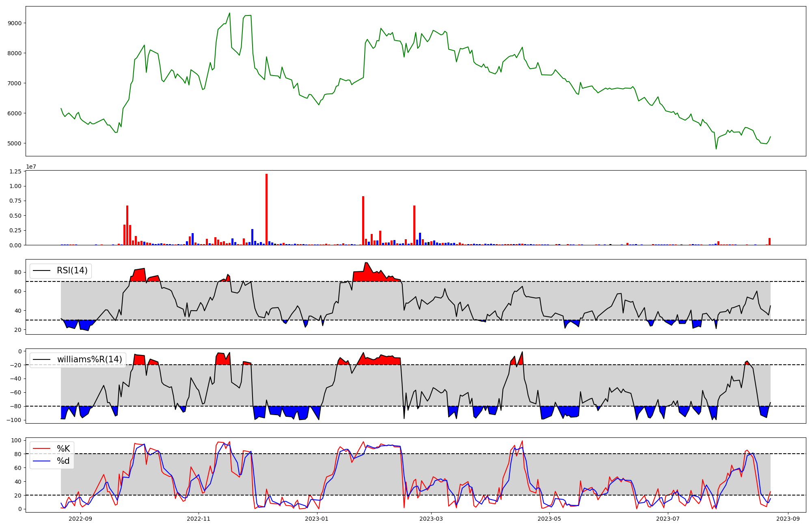
Task: Click the 2023-05 x-axis date label
Action: tap(549, 519)
